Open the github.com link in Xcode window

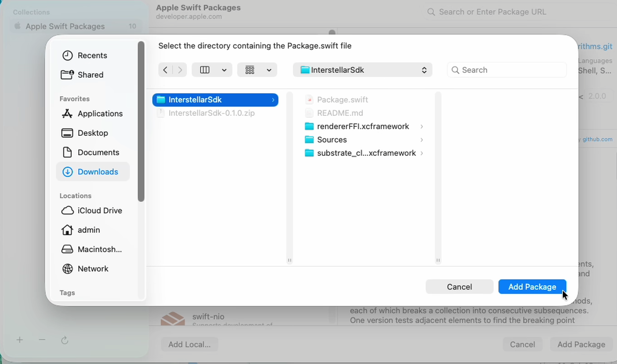pos(597,140)
